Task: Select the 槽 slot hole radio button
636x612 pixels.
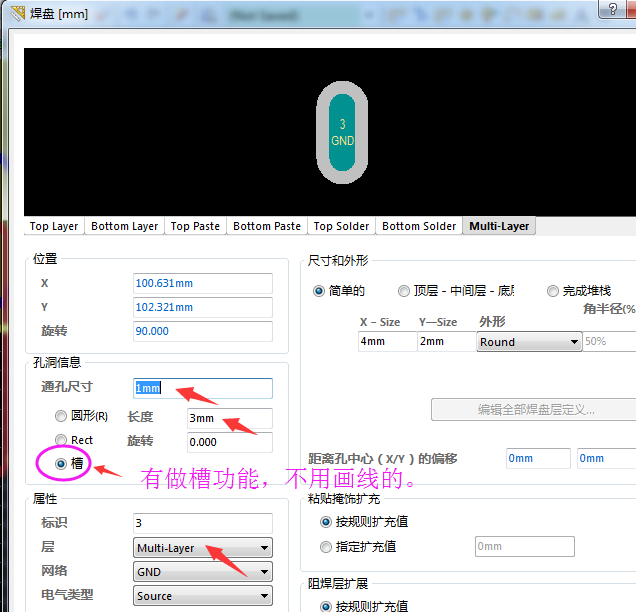Action: coord(62,464)
